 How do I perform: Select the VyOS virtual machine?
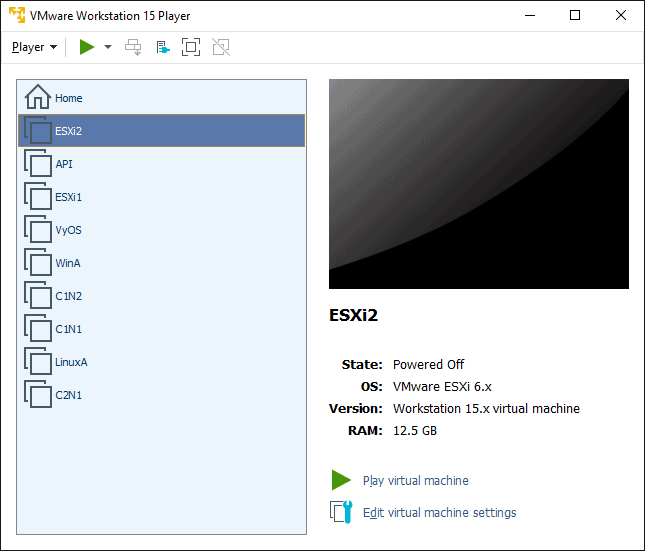(68, 230)
